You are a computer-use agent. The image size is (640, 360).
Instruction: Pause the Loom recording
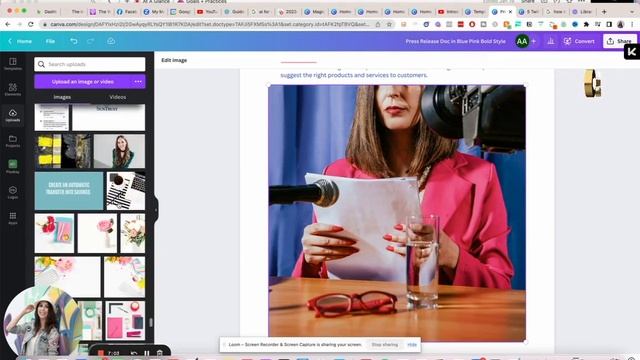147,353
